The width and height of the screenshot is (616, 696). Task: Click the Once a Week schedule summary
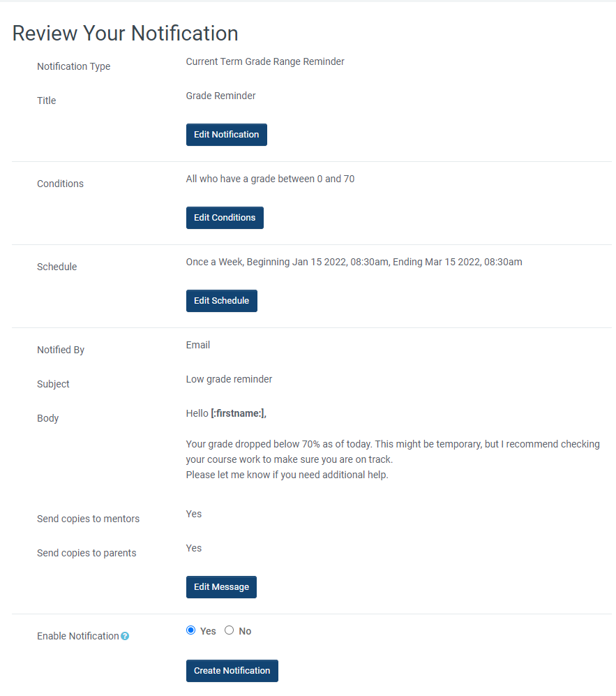(x=354, y=262)
